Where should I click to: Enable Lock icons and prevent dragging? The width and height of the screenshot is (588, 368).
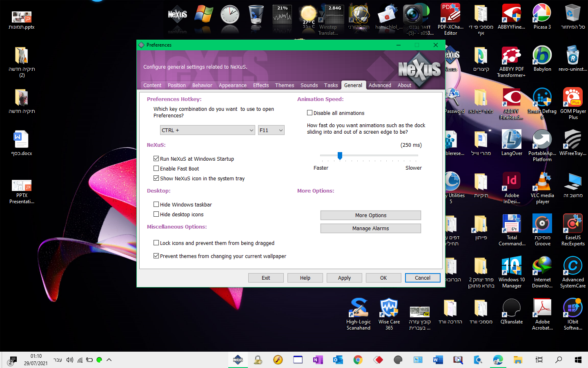tap(156, 243)
